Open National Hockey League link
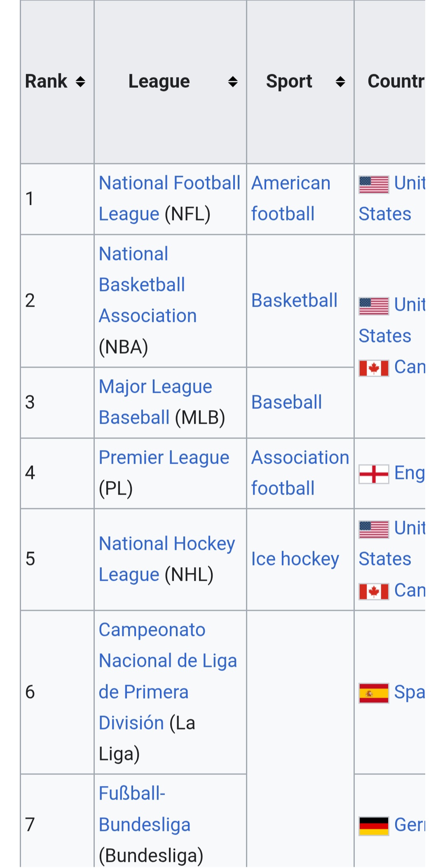The image size is (445, 868). pos(167,559)
